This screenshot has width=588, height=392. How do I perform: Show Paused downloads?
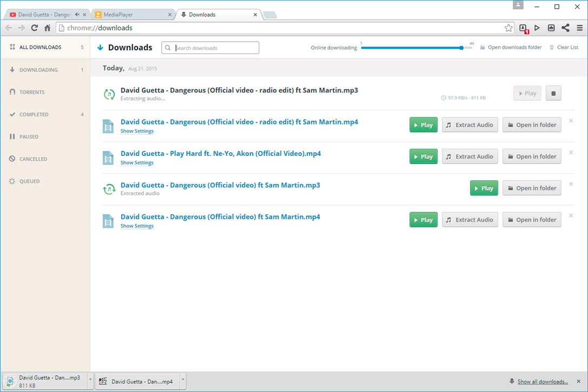pos(45,136)
